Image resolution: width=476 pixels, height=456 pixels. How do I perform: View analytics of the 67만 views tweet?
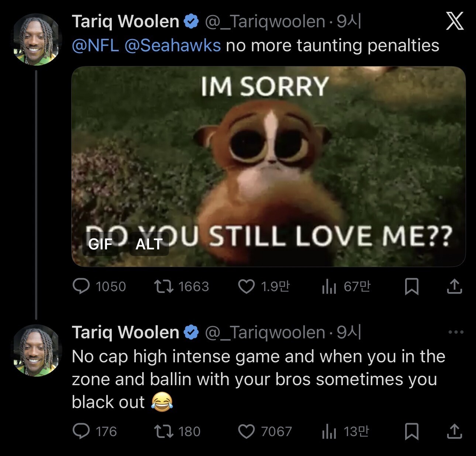click(x=329, y=286)
